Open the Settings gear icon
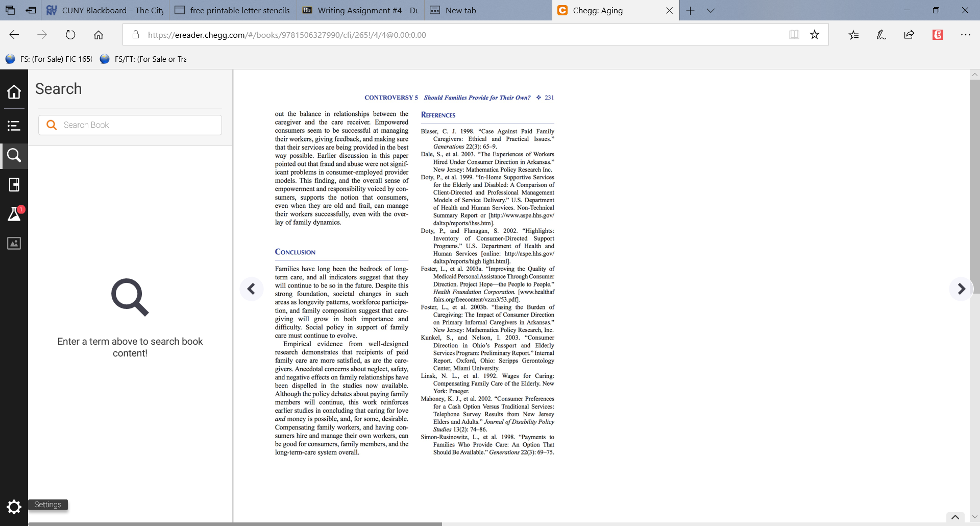 point(14,507)
